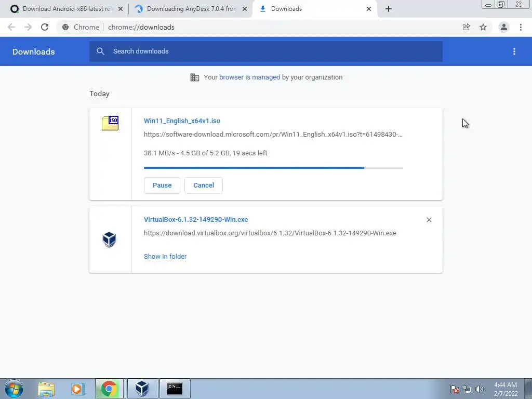The image size is (532, 399).
Task: Go forward using the browser forward arrow
Action: 28,27
